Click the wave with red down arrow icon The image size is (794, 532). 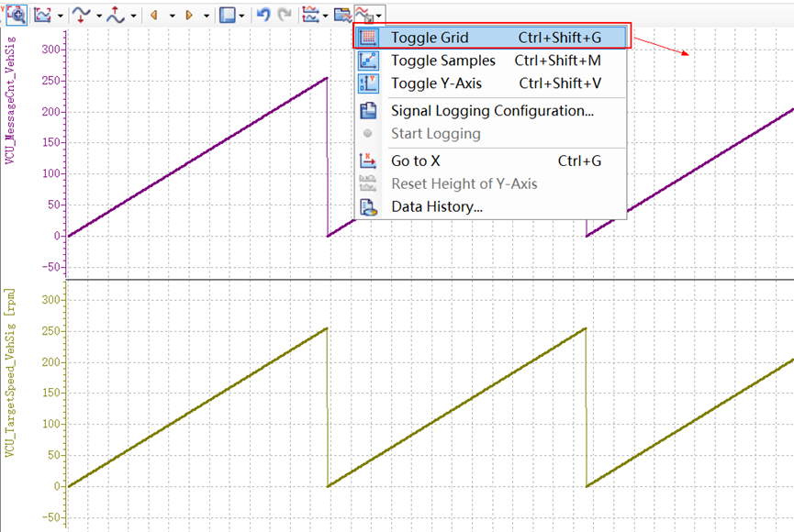point(81,16)
